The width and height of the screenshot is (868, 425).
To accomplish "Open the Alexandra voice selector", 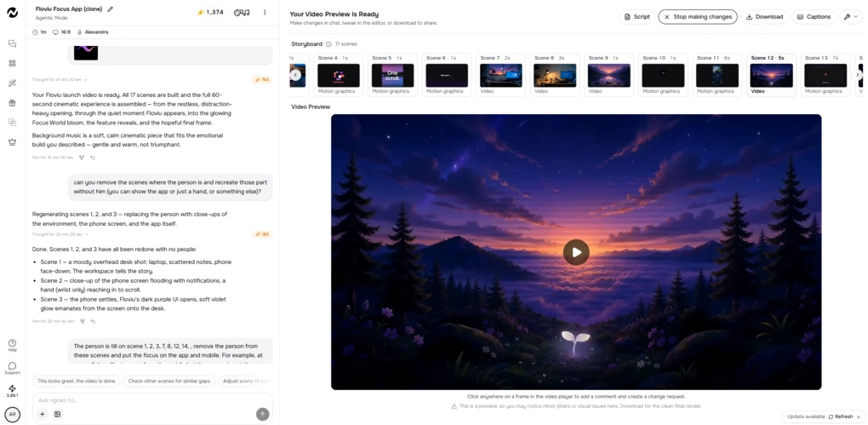I will (x=93, y=32).
